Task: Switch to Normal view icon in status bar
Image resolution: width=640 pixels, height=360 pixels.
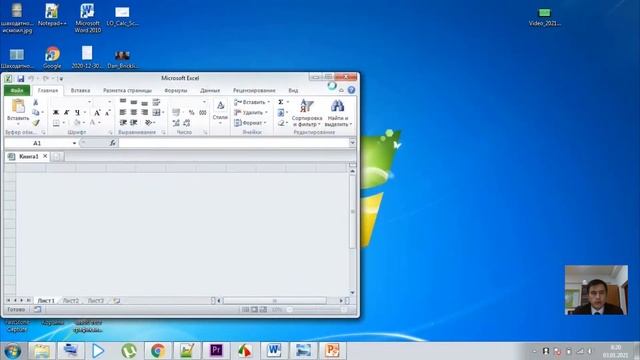Action: (x=245, y=309)
